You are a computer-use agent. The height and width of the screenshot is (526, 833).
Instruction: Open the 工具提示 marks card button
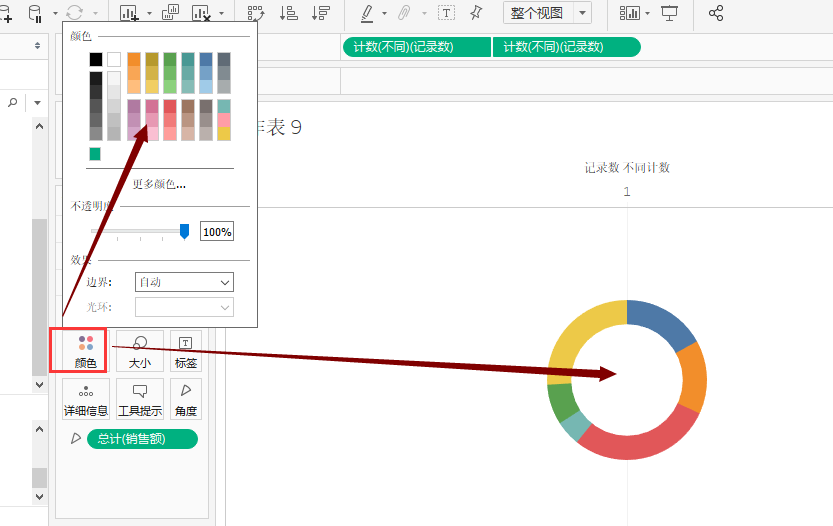(140, 399)
